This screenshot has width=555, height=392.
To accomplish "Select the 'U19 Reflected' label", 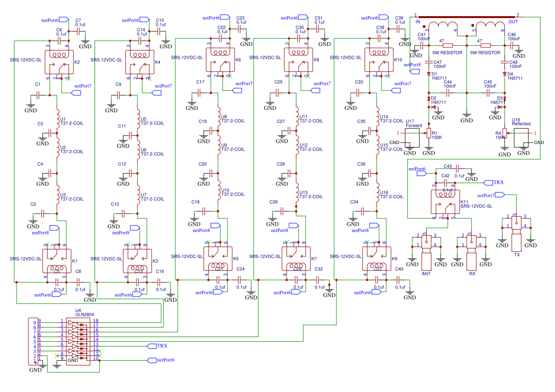I will [521, 122].
